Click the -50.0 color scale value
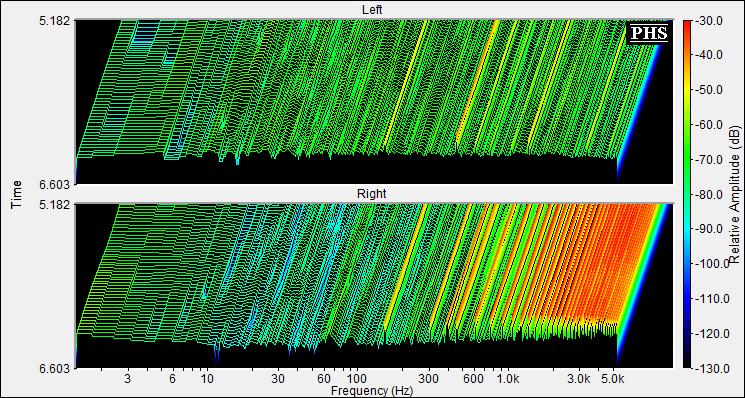Screen dimensions: 745x398 pos(709,90)
